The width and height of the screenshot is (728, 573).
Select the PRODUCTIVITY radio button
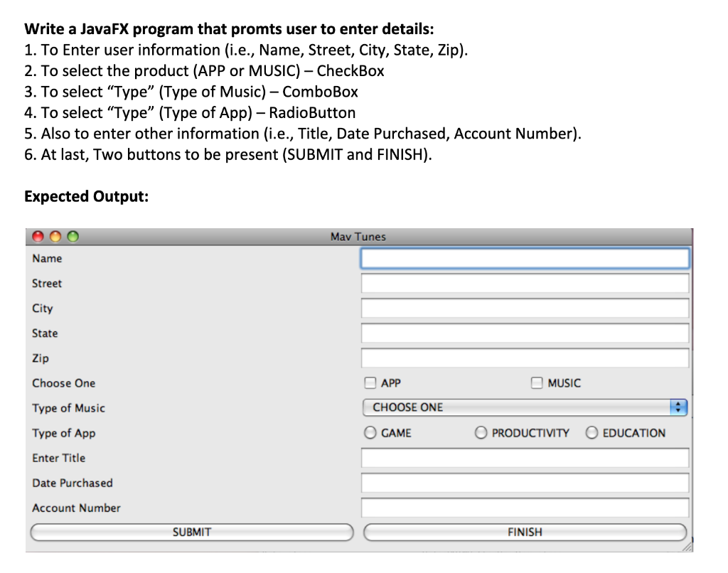[481, 432]
